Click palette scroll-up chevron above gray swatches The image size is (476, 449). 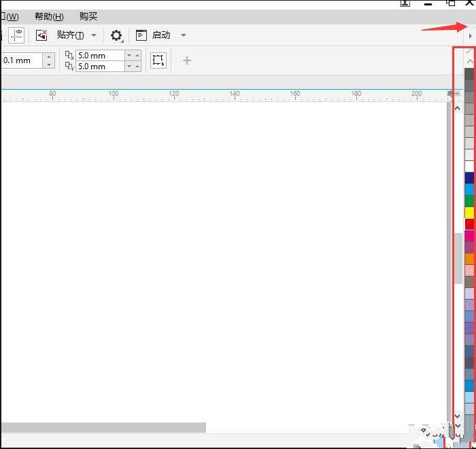[x=470, y=62]
